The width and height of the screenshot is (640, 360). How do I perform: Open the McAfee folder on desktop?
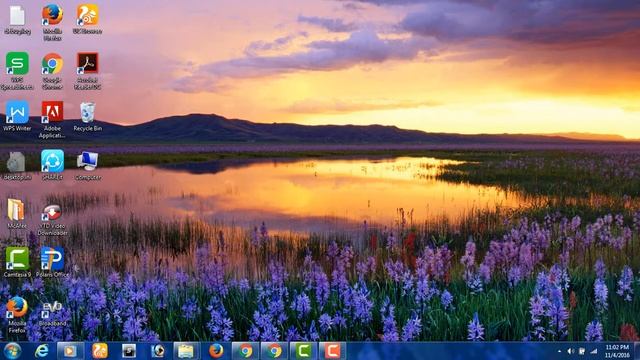[17, 213]
